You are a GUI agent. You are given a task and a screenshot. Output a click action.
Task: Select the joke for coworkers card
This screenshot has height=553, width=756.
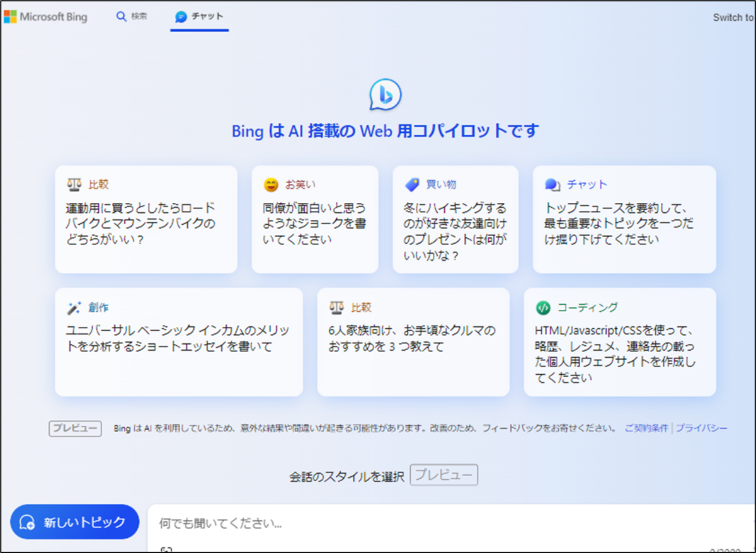315,219
